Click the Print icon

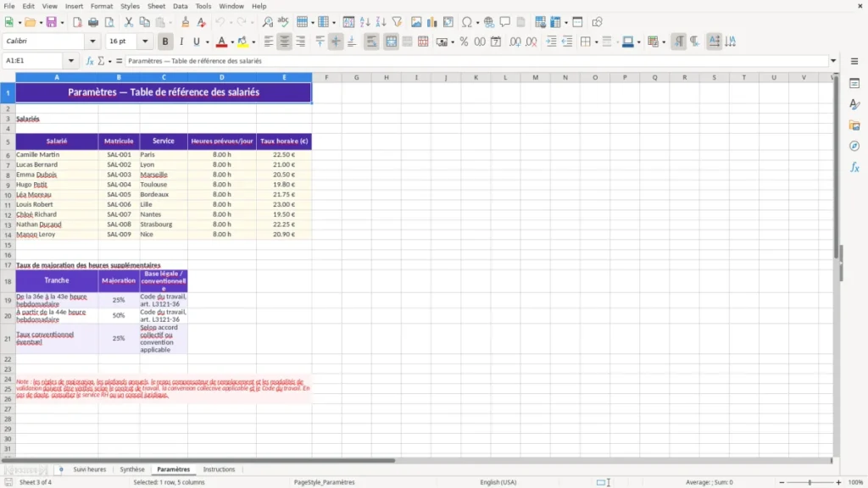click(x=93, y=22)
